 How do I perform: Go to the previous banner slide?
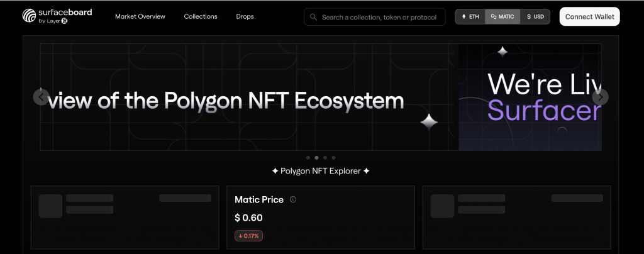coord(41,97)
